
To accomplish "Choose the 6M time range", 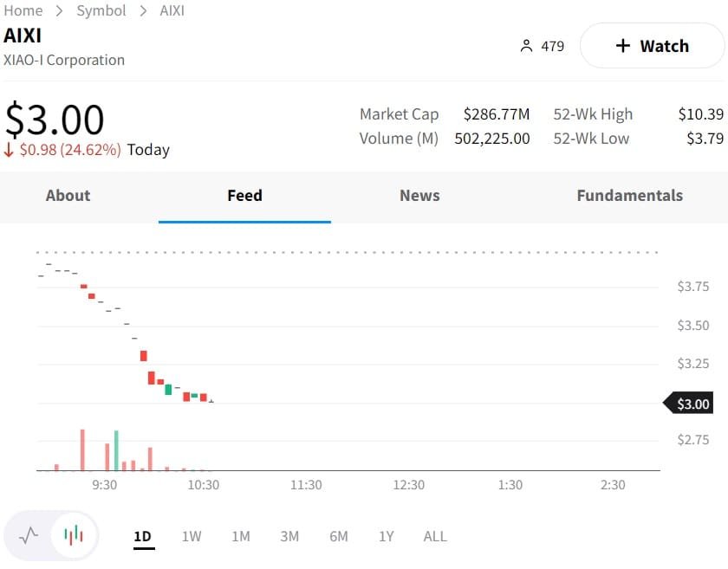I will (x=339, y=536).
